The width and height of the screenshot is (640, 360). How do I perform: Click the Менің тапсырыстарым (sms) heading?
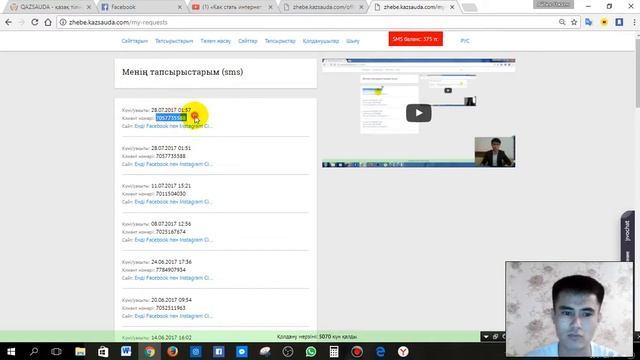pyautogui.click(x=182, y=72)
